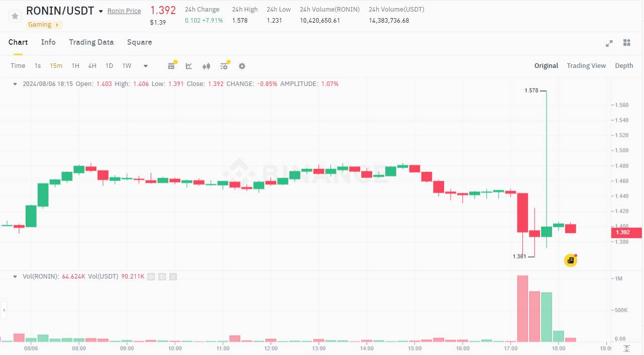
Task: Switch chart mode to Trading View
Action: [586, 65]
